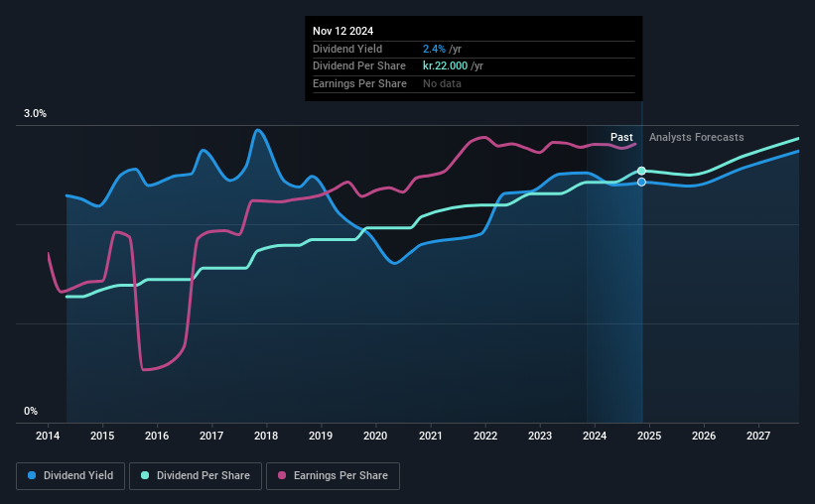815x504 pixels.
Task: Select the 2014 year label on the axis
Action: point(48,436)
